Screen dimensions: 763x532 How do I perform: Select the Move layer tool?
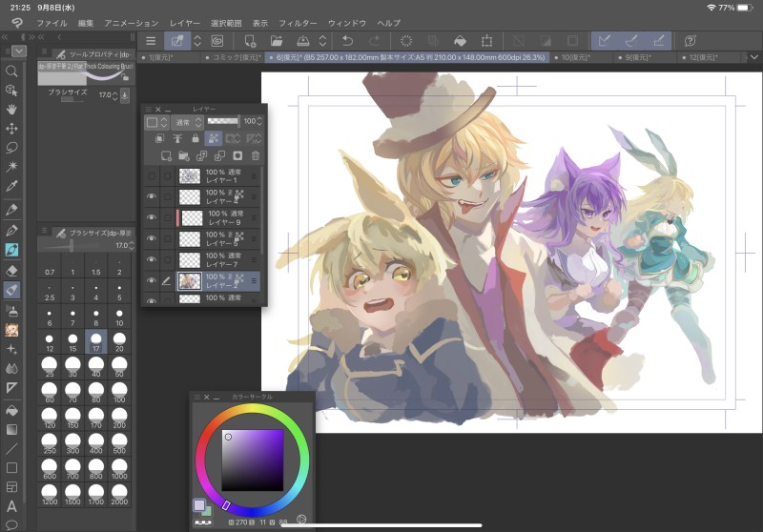[x=11, y=129]
